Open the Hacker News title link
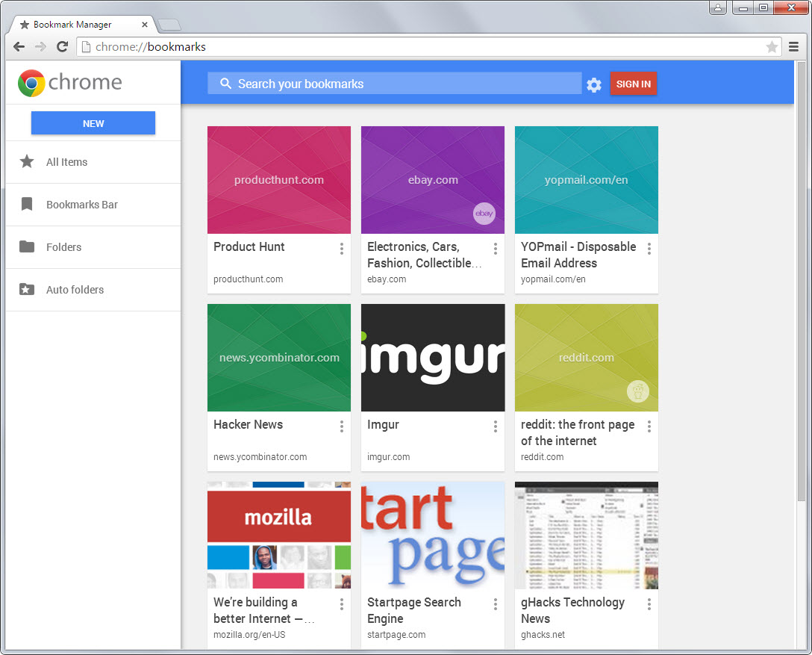This screenshot has height=655, width=812. coord(248,424)
